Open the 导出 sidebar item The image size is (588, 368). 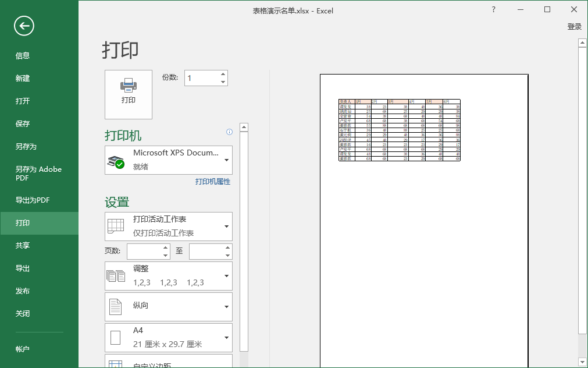[40, 268]
